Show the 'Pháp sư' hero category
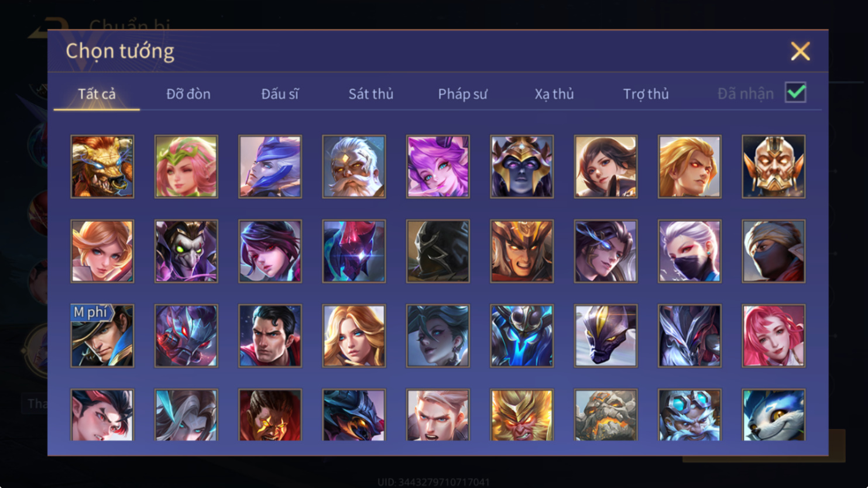The image size is (868, 488). click(462, 94)
